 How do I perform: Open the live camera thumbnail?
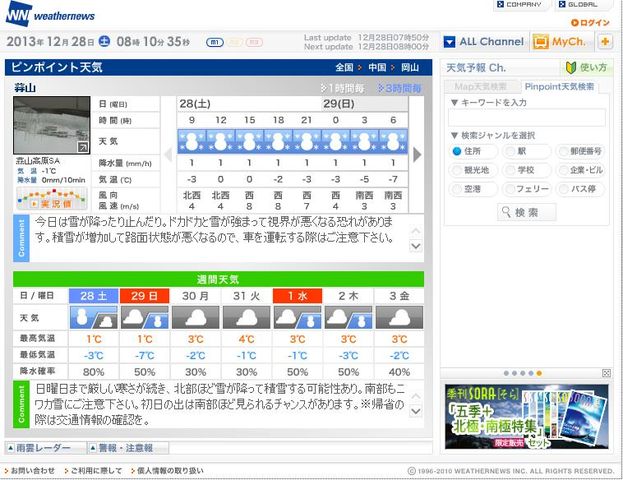52,125
